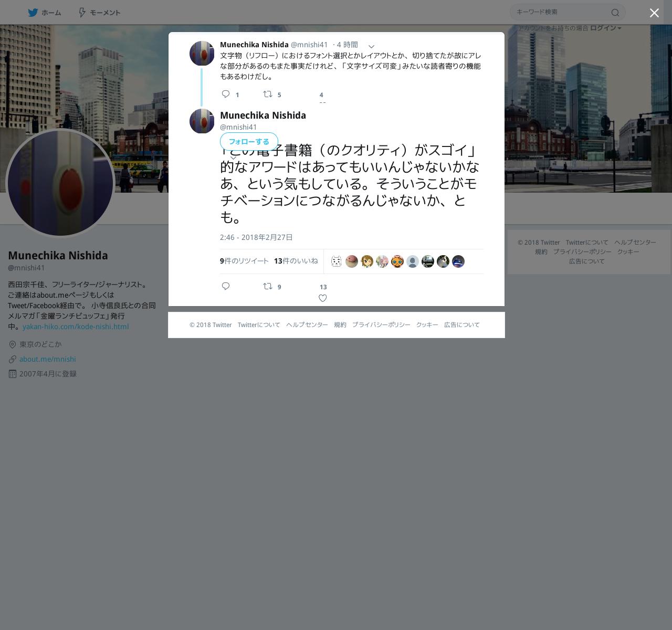Like the main tweet using the heart icon
This screenshot has height=630, width=672.
click(x=323, y=298)
